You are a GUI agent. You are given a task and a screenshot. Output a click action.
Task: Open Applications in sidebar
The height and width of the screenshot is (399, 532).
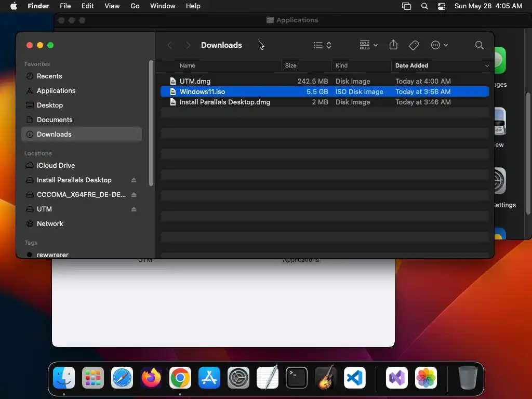pyautogui.click(x=82, y=90)
